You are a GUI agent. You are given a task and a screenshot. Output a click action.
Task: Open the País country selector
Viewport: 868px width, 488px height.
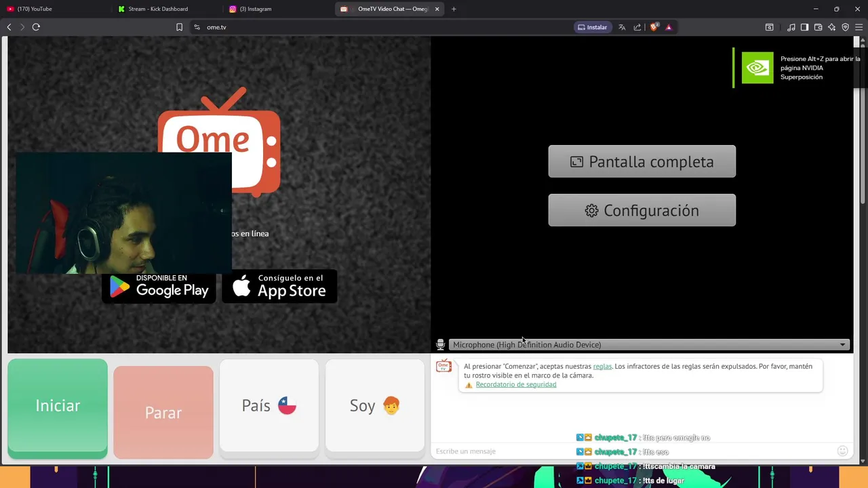pos(269,405)
